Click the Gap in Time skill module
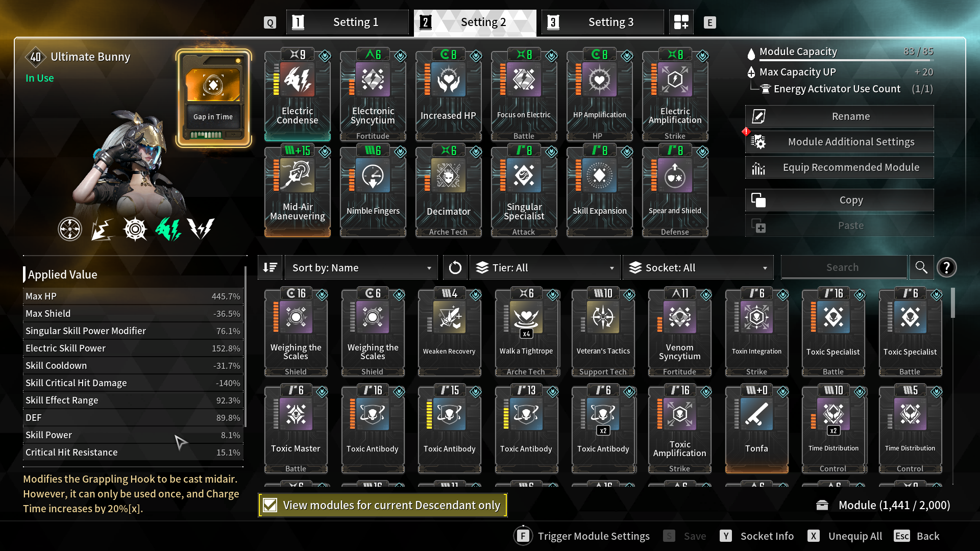The height and width of the screenshot is (551, 980). (213, 98)
